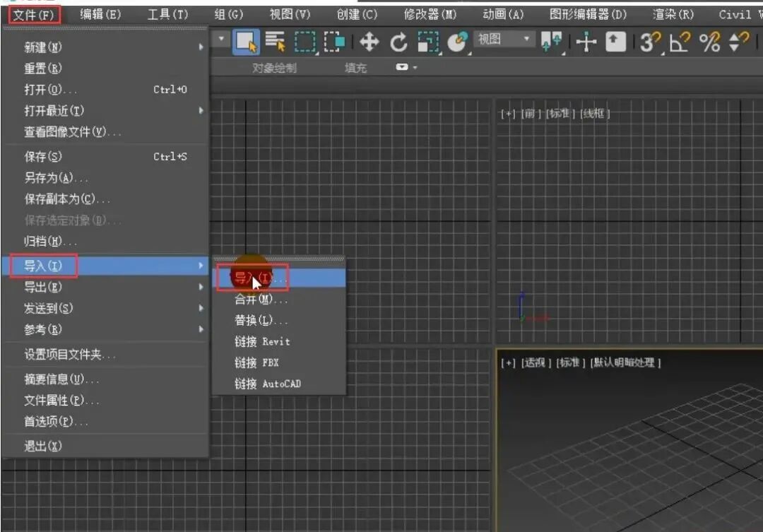The image size is (763, 532).
Task: Choose 另存为(A)... entry
Action: coord(105,177)
